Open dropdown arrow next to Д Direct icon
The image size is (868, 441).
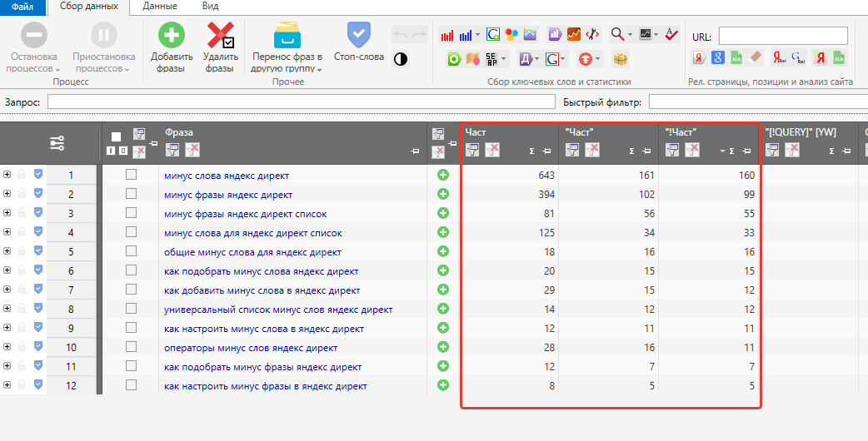(537, 58)
